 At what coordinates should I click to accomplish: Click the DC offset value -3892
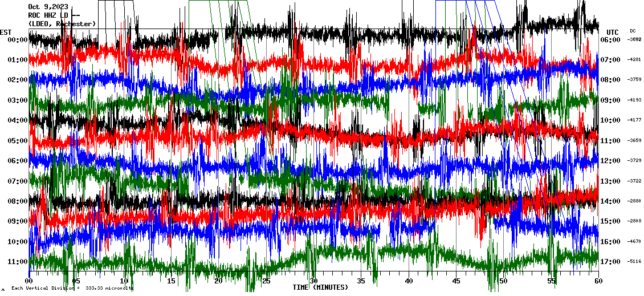coord(634,39)
